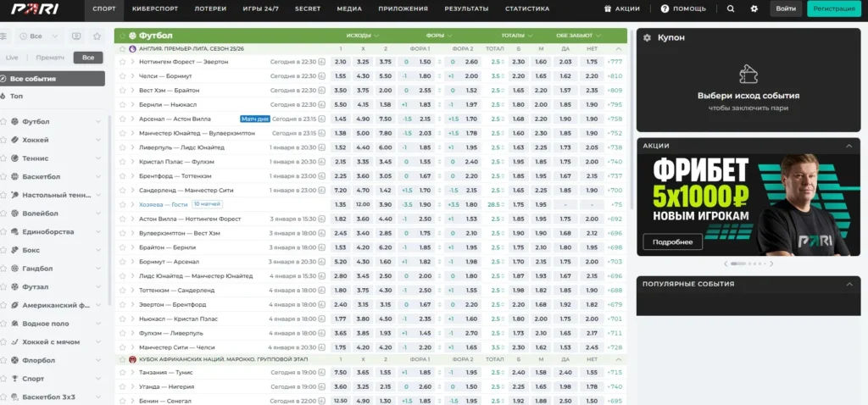This screenshot has height=405, width=868.
Task: Add Арсенал — Астон Вилла to favorites star
Action: 122,119
